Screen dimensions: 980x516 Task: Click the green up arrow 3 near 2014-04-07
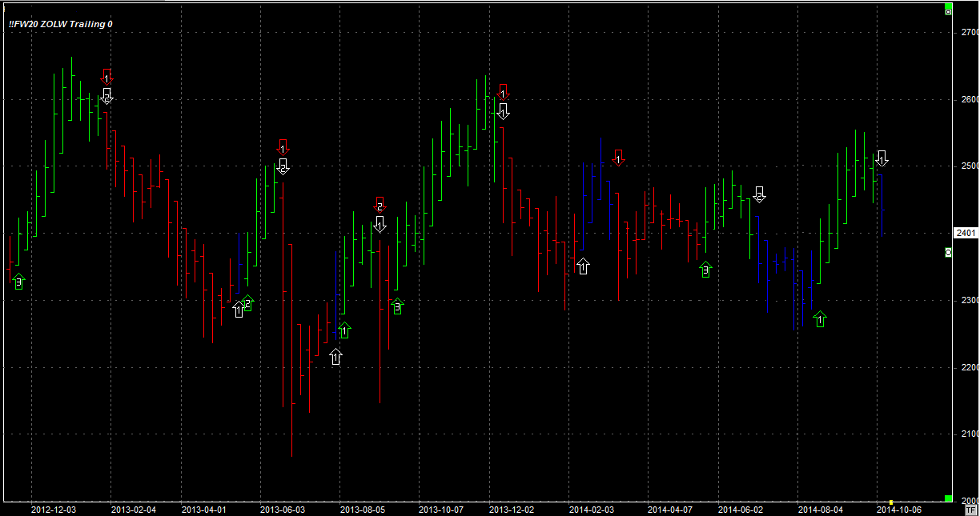[x=705, y=270]
